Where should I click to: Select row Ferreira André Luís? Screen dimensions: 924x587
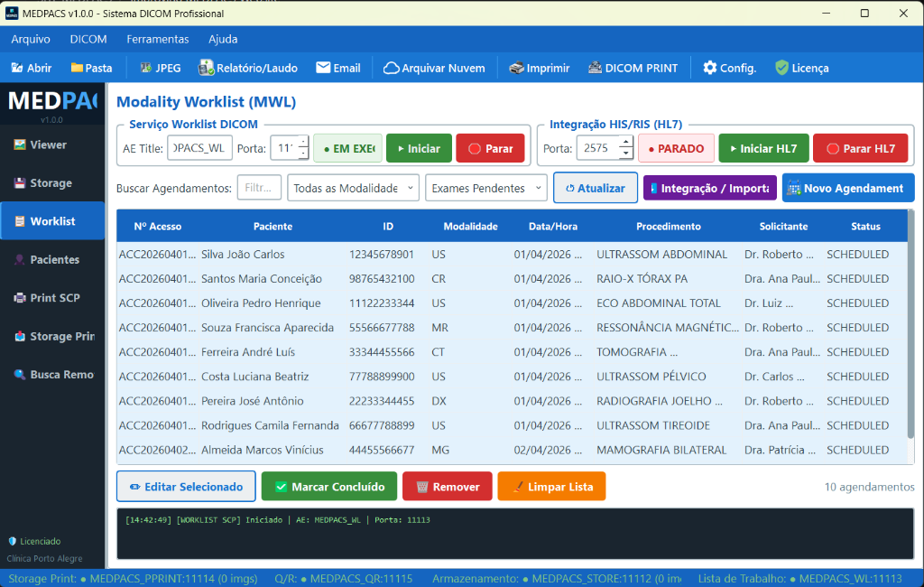click(512, 352)
